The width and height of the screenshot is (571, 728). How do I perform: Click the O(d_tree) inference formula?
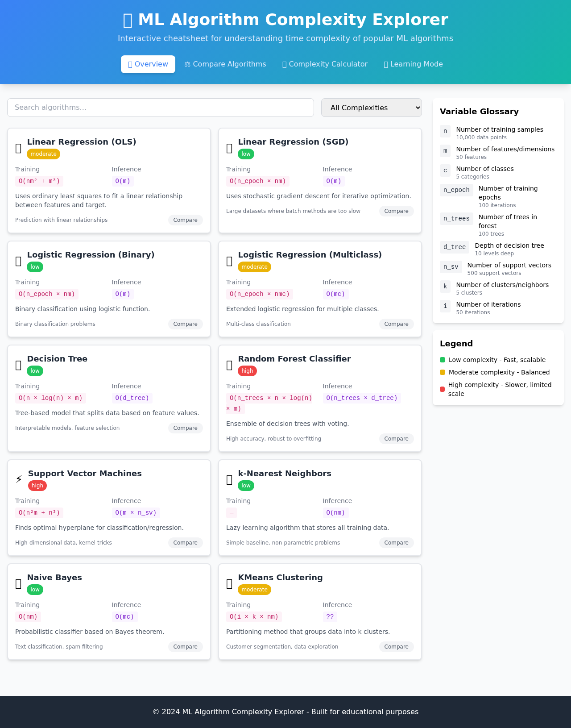tap(132, 398)
